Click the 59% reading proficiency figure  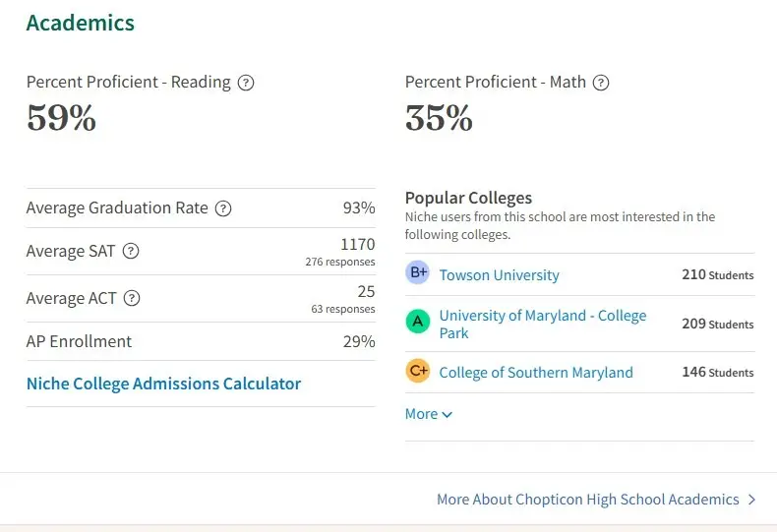(x=61, y=118)
